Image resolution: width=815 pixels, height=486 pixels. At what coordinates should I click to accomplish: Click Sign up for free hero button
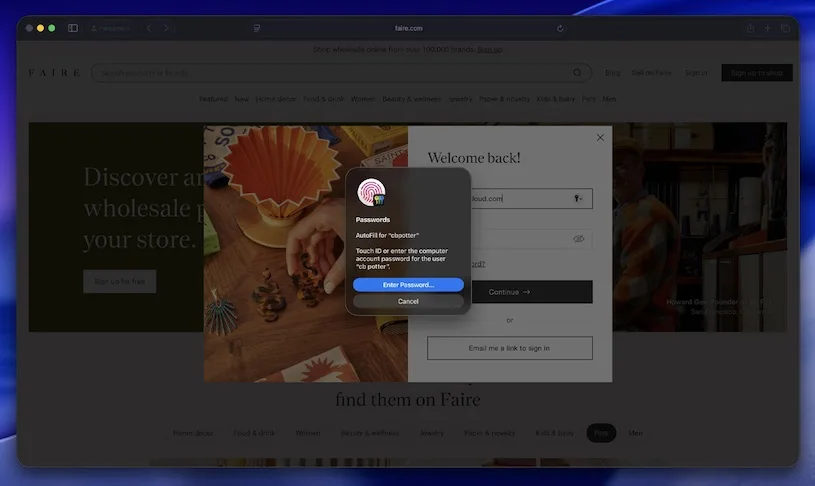[x=120, y=281]
